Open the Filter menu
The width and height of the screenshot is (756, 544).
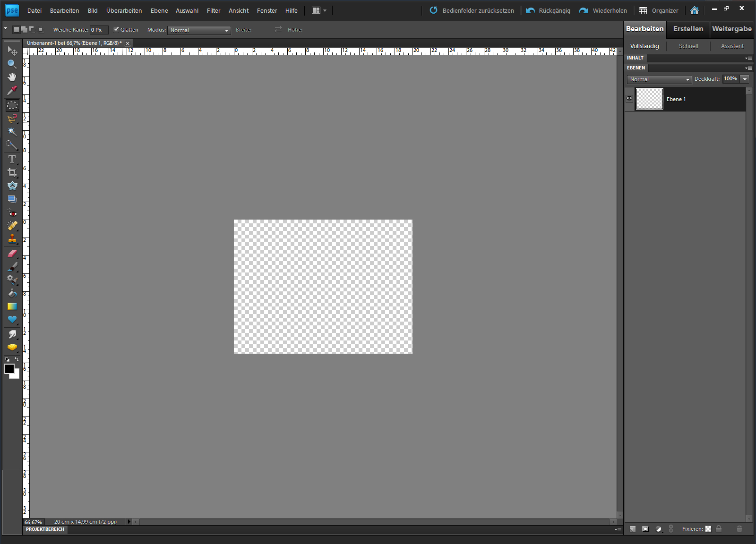pos(214,10)
